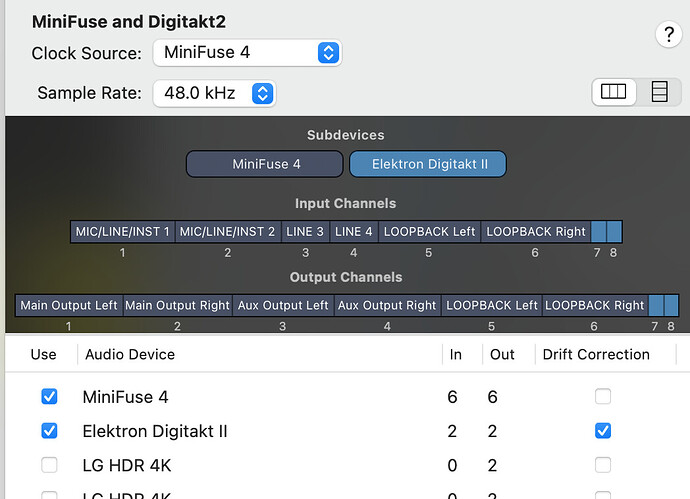Open the help question mark button
690x499 pixels.
pyautogui.click(x=668, y=34)
